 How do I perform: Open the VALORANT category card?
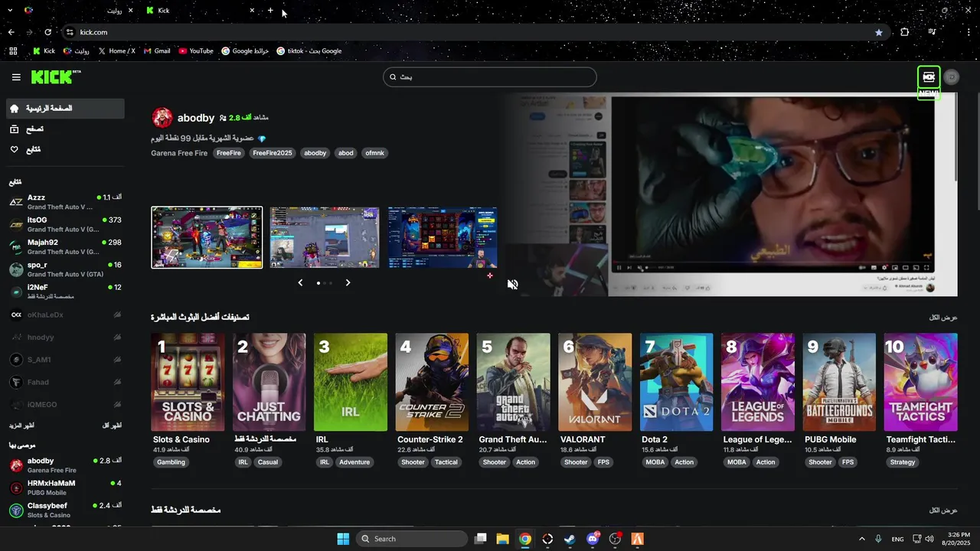[x=595, y=382]
